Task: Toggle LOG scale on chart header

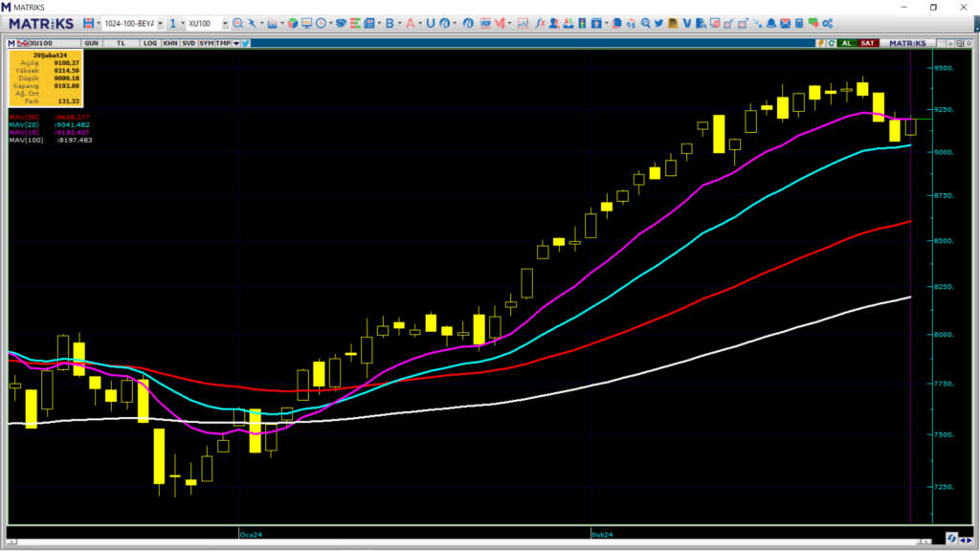Action: (149, 43)
